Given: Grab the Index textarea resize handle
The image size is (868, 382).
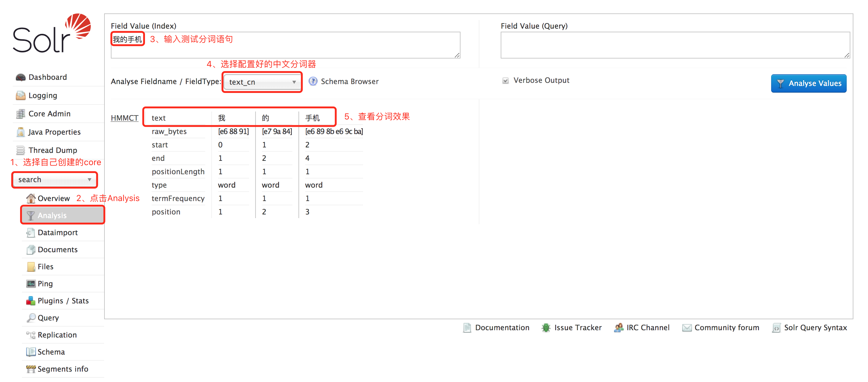Looking at the screenshot, I should (457, 55).
